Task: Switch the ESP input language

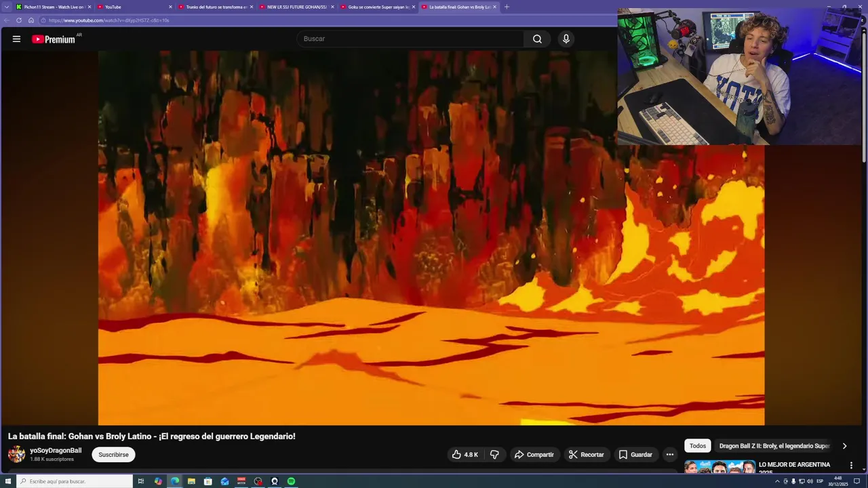Action: (x=820, y=481)
